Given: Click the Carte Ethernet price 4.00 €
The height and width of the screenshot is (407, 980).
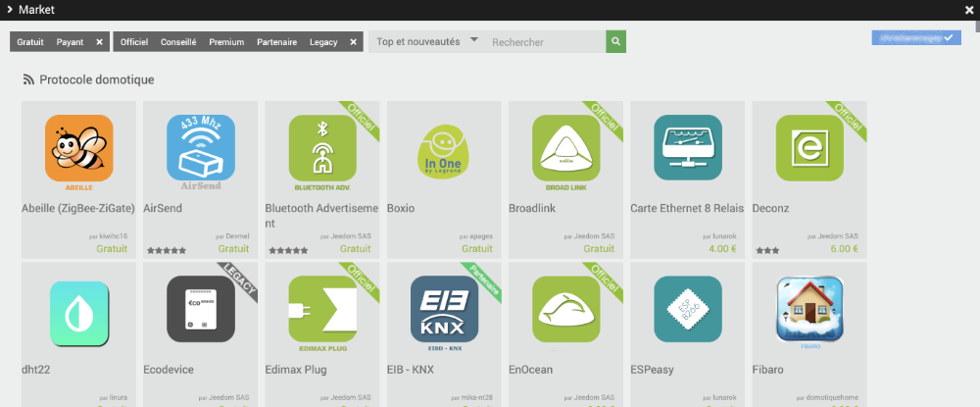Looking at the screenshot, I should [x=722, y=248].
